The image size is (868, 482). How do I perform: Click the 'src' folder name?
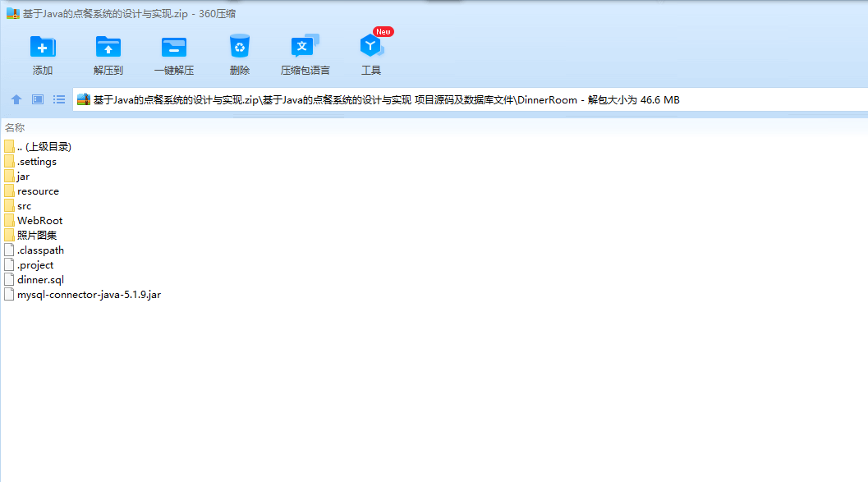[x=25, y=206]
